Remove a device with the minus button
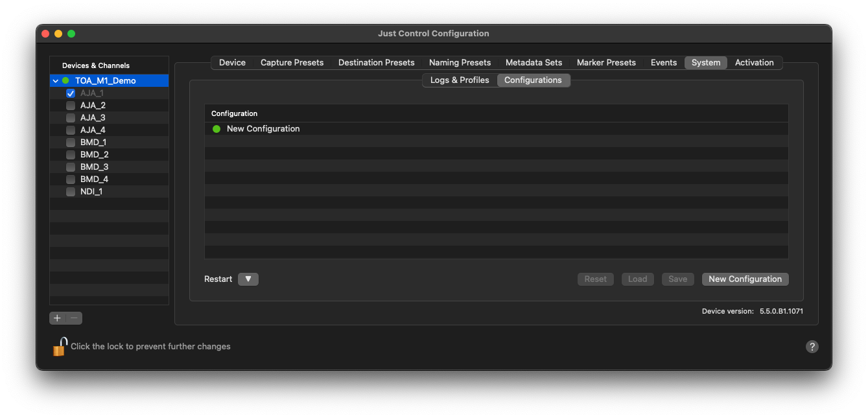868x418 pixels. [x=75, y=318]
